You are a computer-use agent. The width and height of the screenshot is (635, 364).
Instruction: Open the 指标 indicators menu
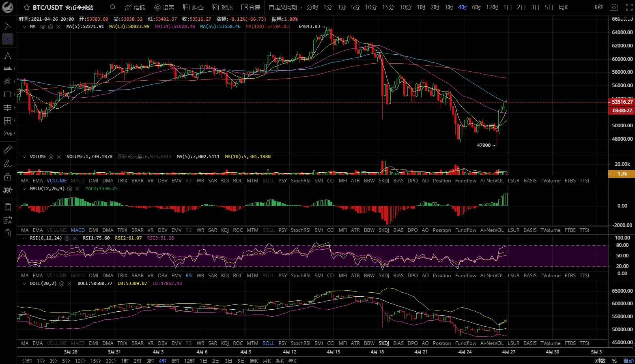pyautogui.click(x=135, y=7)
